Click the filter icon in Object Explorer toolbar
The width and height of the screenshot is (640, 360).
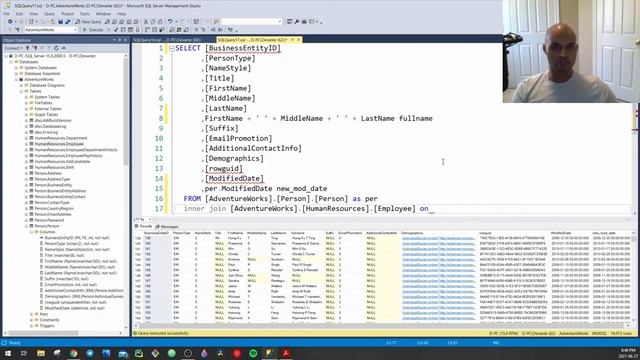49,48
